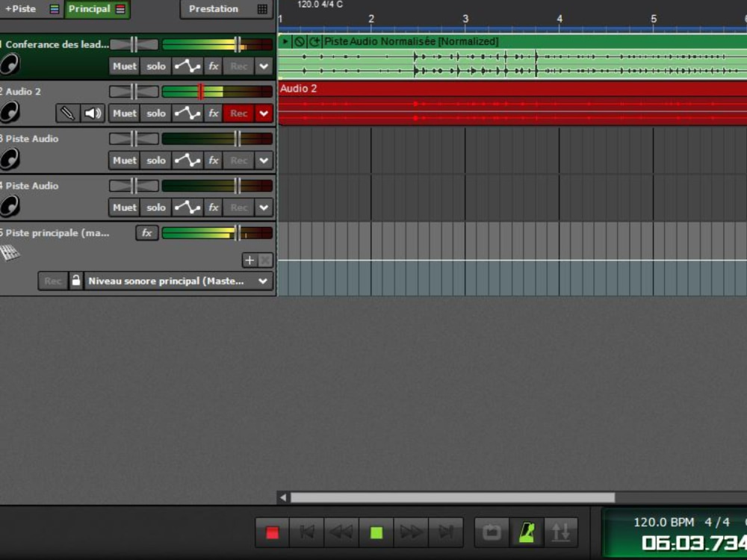Open fx on Conferance des lead track
747x560 pixels.
pos(214,66)
